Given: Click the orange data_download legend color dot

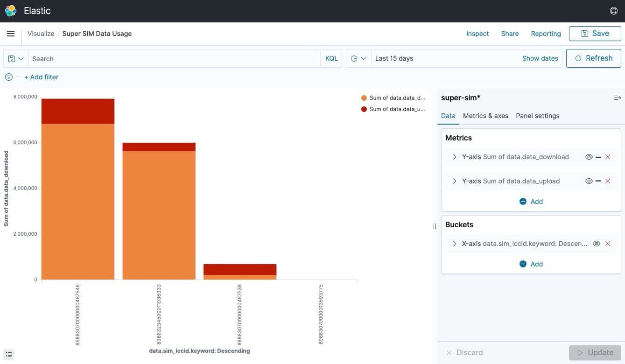Looking at the screenshot, I should [x=364, y=98].
